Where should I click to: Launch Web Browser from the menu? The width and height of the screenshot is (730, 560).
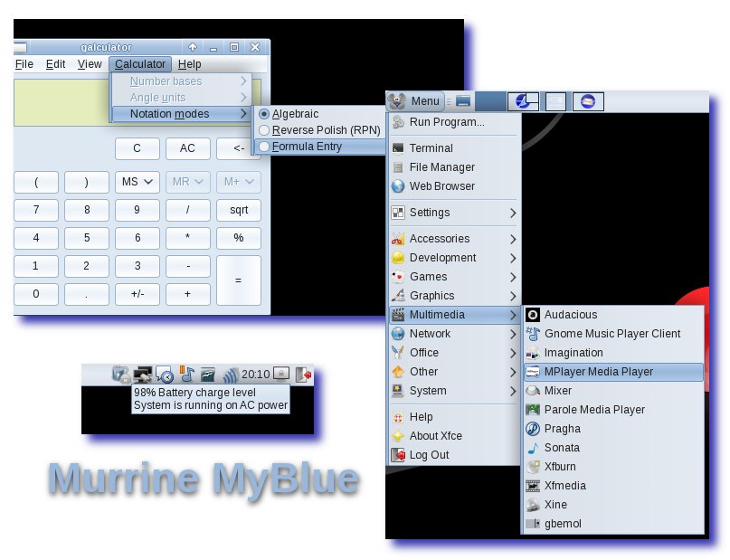point(454,186)
